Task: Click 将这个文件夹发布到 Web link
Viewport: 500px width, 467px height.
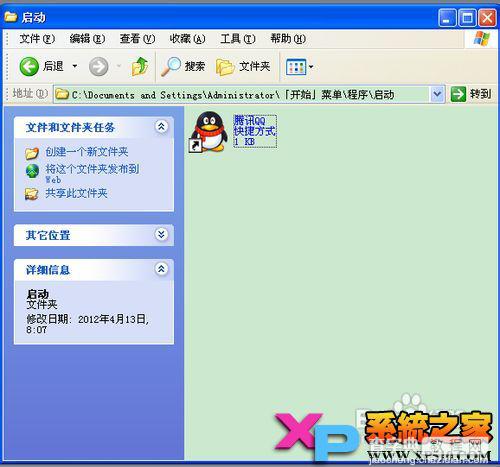Action: pyautogui.click(x=92, y=174)
